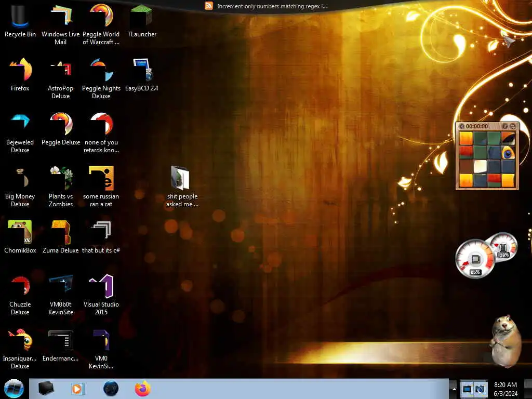Click the memory gauge showing 18%

pyautogui.click(x=504, y=246)
